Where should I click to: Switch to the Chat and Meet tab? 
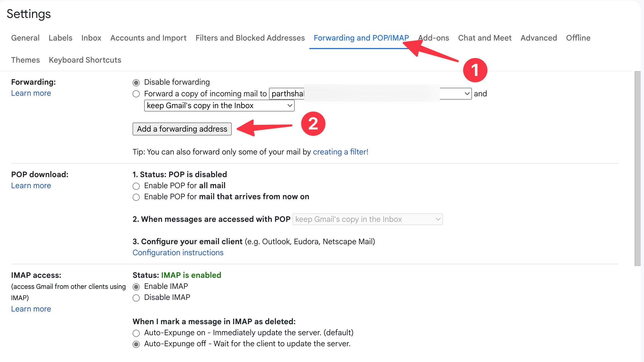[x=485, y=38]
